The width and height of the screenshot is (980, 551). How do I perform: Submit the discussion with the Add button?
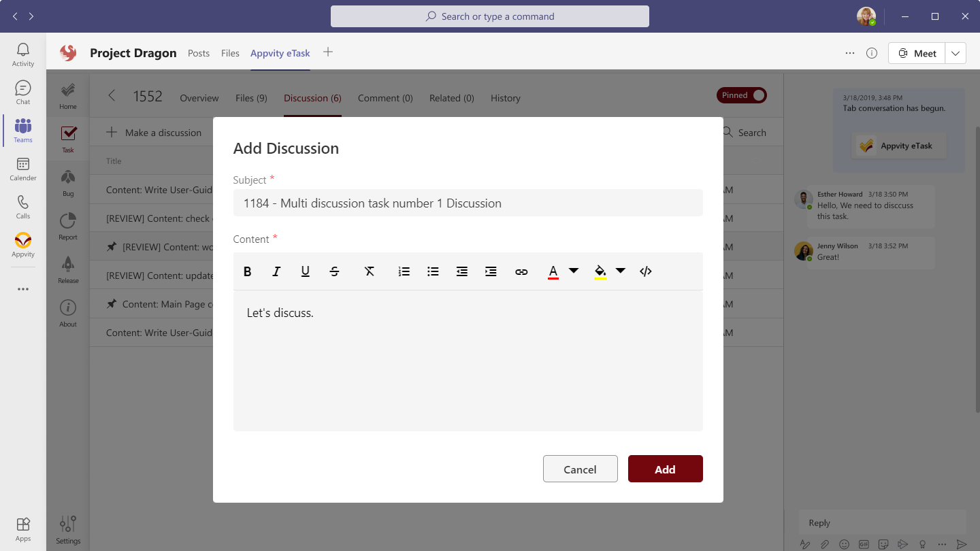pos(665,469)
